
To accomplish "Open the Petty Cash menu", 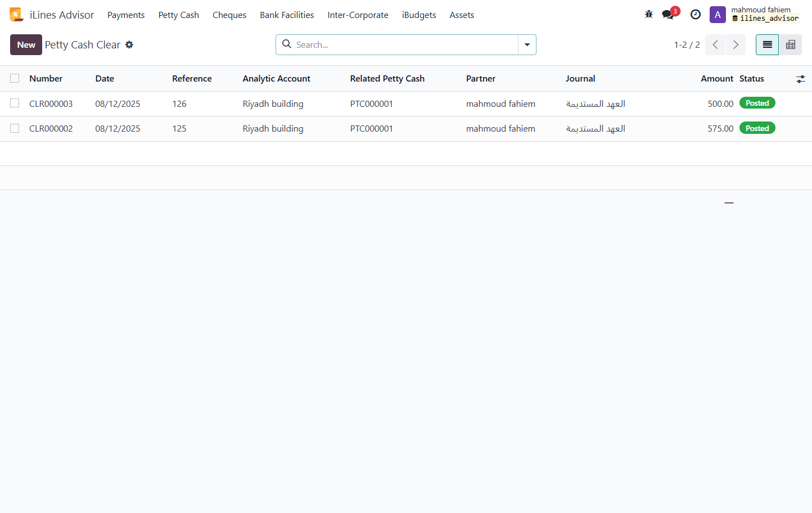I will [x=179, y=15].
